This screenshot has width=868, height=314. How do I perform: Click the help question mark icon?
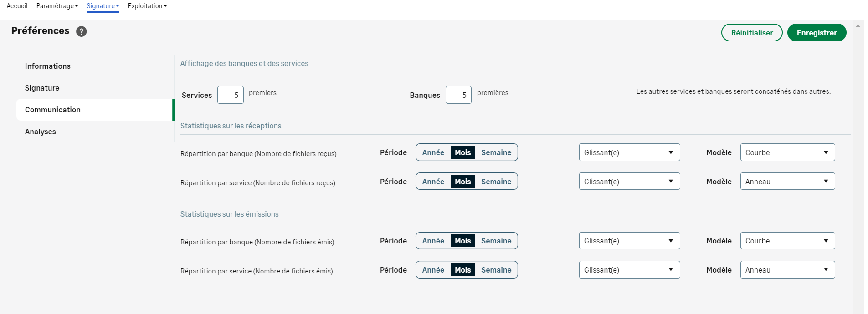point(81,31)
